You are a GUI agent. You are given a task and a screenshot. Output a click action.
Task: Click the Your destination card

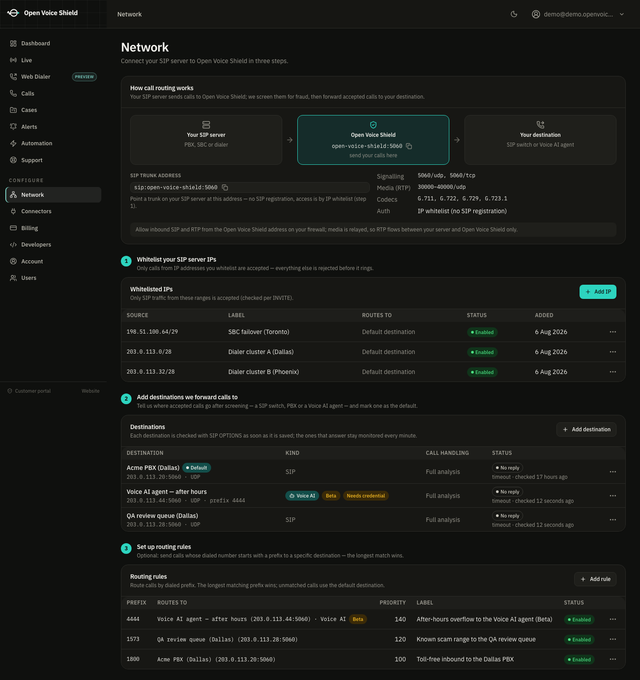click(x=540, y=140)
